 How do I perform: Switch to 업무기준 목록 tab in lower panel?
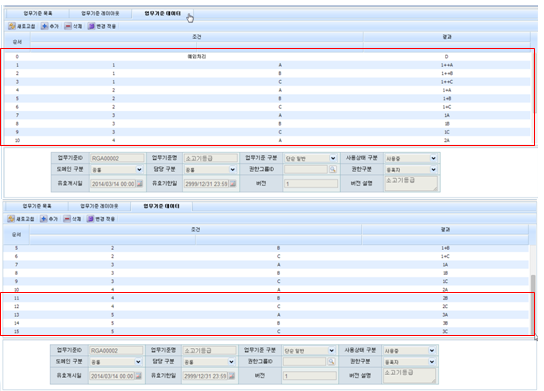pos(36,206)
